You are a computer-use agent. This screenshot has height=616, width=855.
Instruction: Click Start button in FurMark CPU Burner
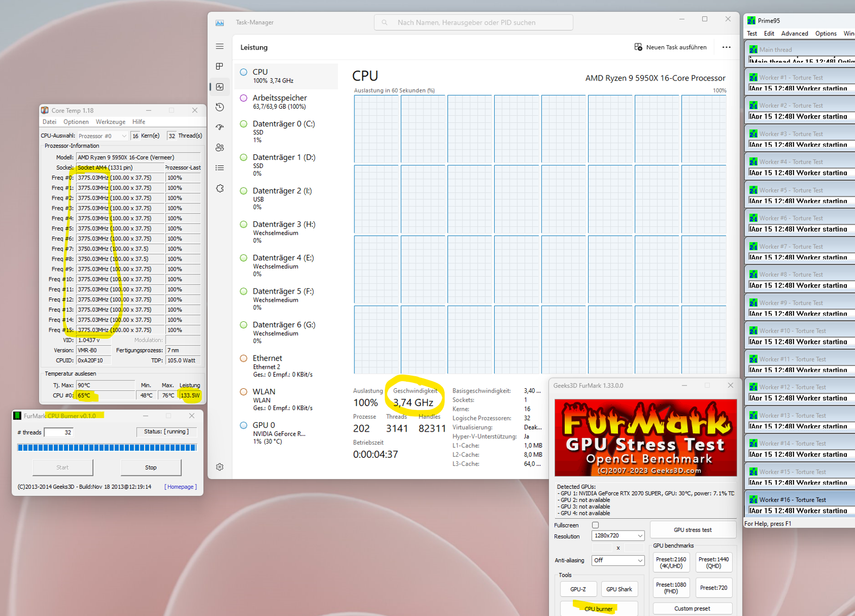click(x=63, y=468)
